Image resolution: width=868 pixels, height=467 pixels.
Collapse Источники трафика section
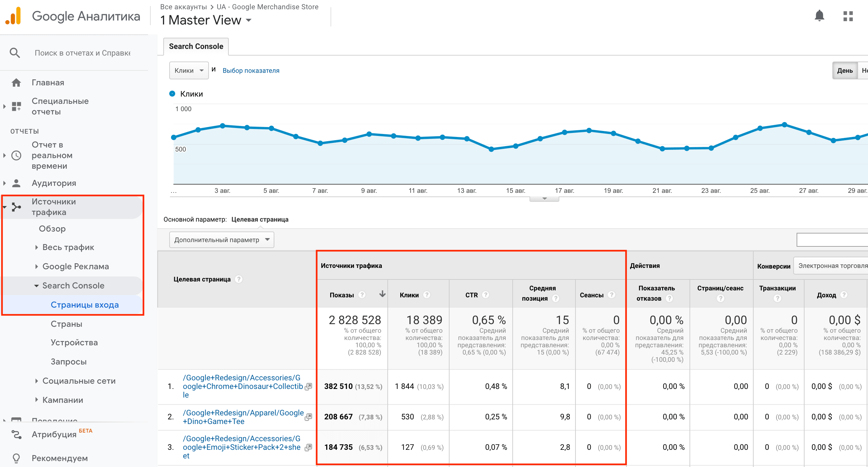pyautogui.click(x=4, y=207)
